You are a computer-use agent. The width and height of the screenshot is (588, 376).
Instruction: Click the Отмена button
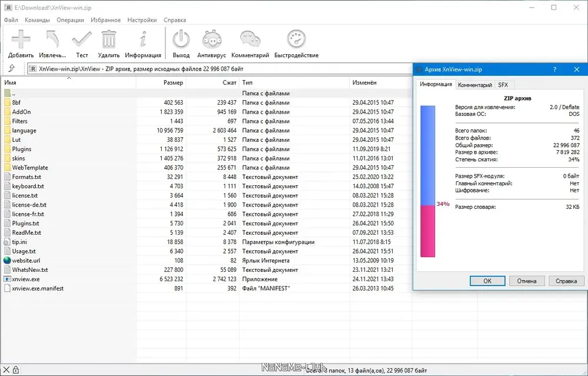tap(526, 281)
